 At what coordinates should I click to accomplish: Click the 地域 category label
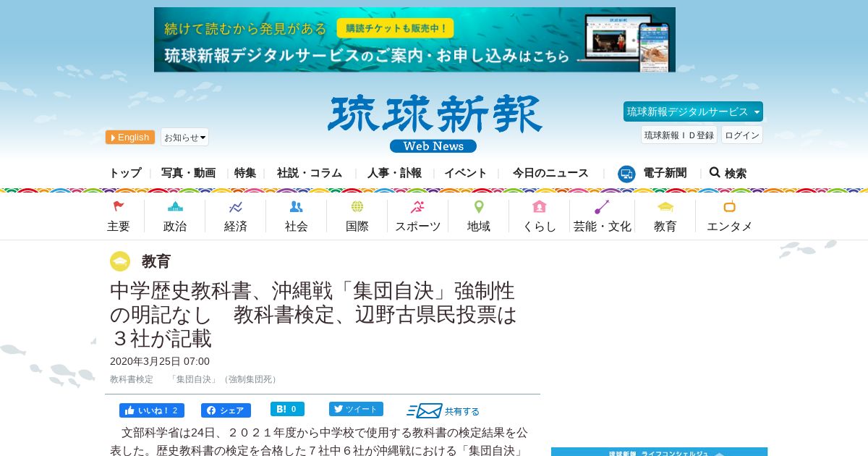tap(479, 227)
